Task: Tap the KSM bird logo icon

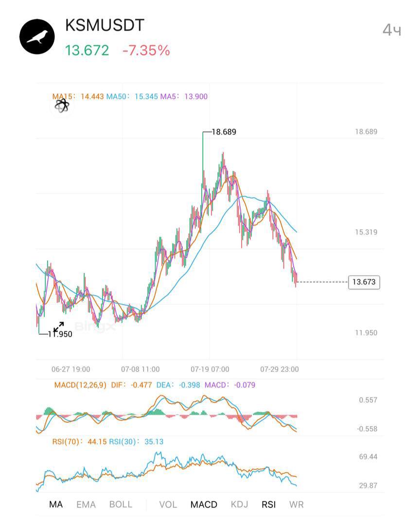Action: click(37, 36)
